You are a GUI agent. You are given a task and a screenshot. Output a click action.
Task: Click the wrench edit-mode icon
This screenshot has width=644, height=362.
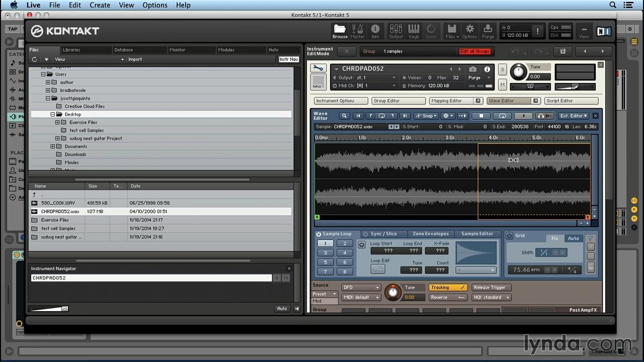point(318,68)
